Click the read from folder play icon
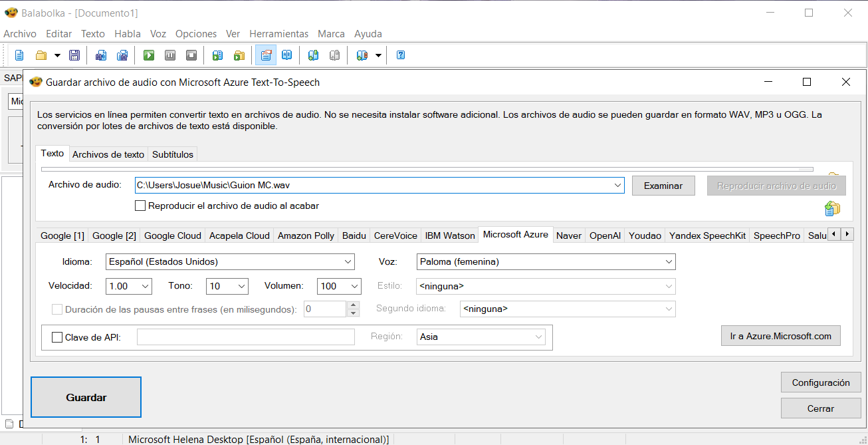The width and height of the screenshot is (868, 445). [239, 55]
